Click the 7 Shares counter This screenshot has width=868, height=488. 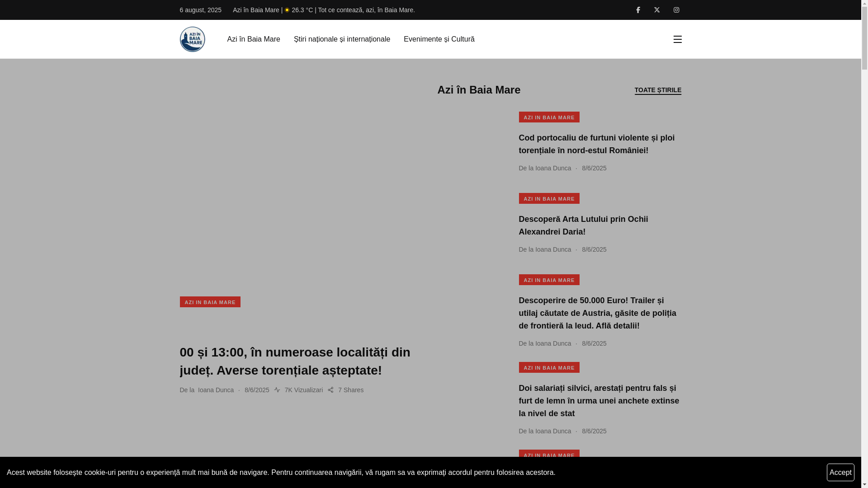351,390
